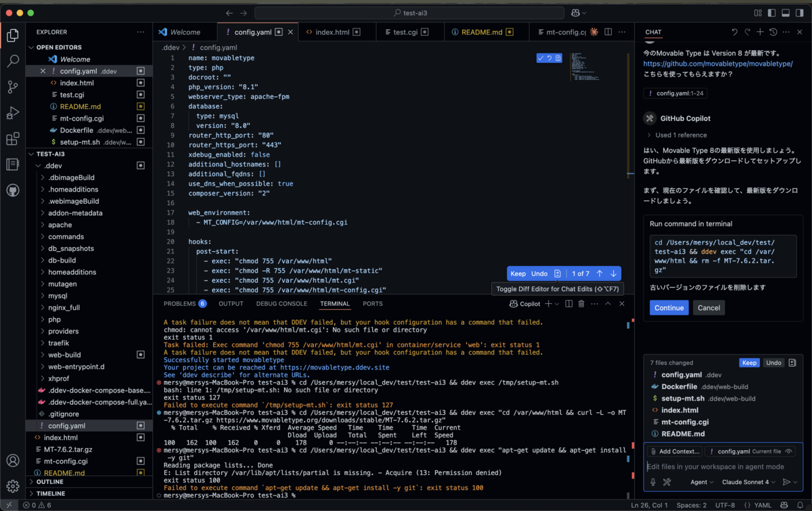Open the Run and Debug view

pos(12,113)
